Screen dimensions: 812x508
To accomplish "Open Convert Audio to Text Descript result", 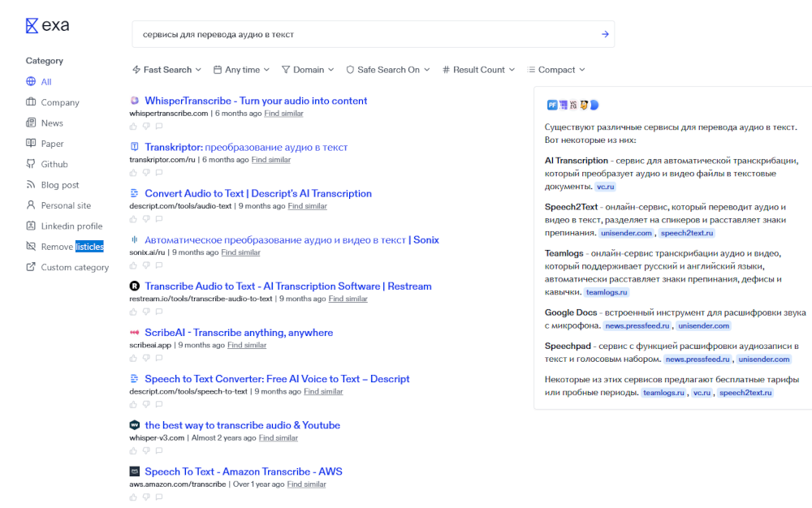I will point(258,193).
